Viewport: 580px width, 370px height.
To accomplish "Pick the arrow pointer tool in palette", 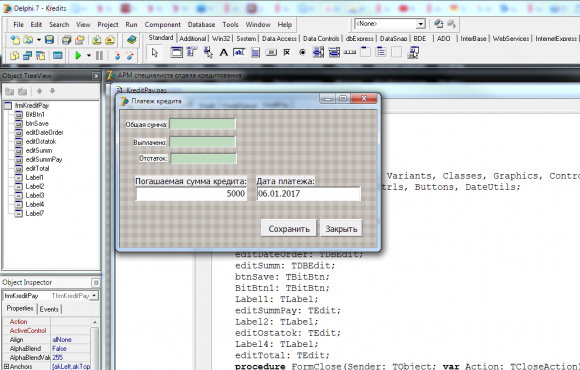I will (155, 53).
